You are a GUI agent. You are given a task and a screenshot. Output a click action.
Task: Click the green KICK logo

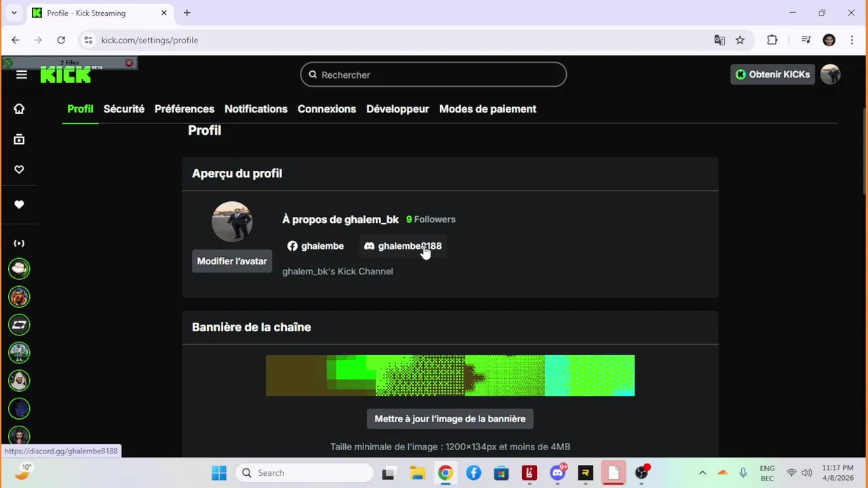(x=66, y=75)
